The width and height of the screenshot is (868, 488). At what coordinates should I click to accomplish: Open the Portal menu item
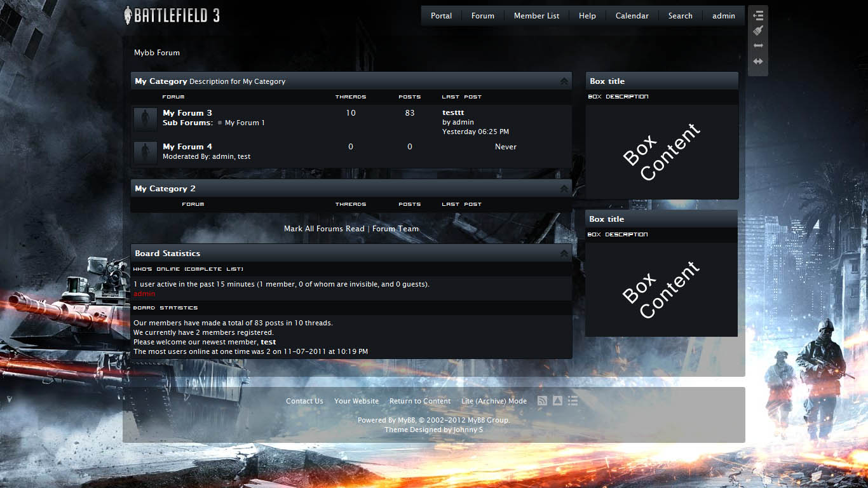click(x=441, y=16)
